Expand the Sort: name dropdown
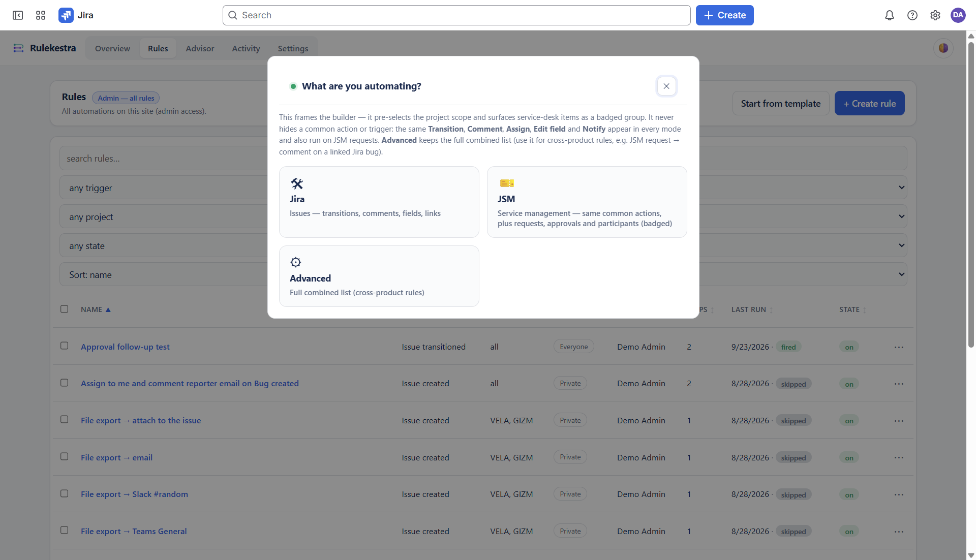 pos(483,274)
